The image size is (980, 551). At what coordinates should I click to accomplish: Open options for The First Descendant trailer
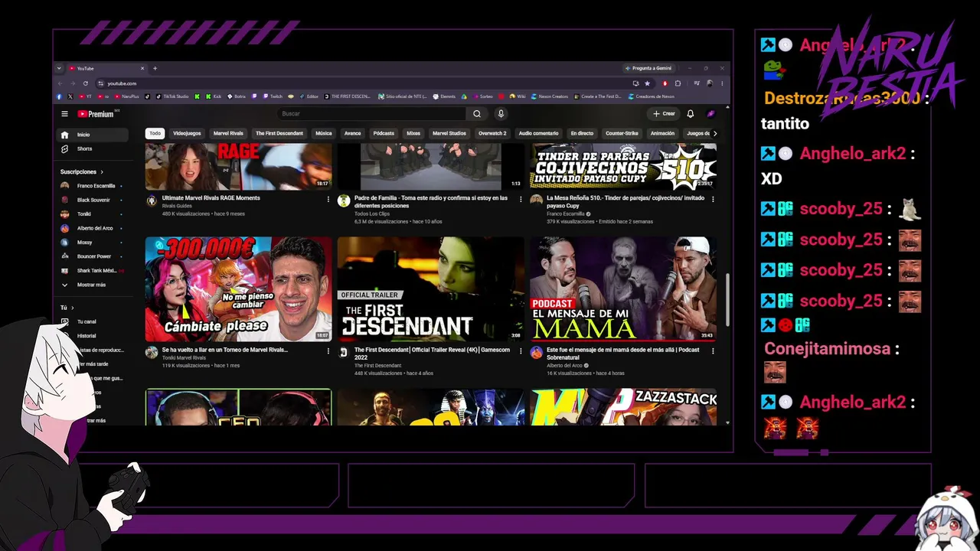tap(521, 351)
